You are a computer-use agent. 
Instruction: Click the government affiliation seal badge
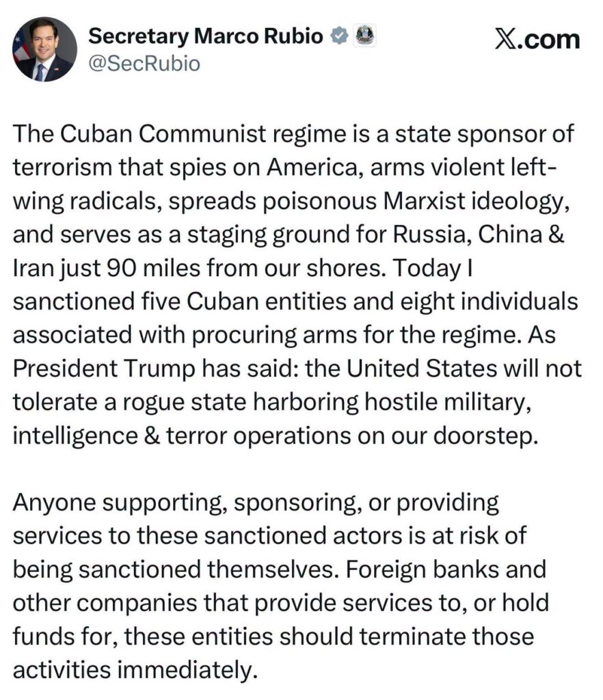click(x=364, y=36)
